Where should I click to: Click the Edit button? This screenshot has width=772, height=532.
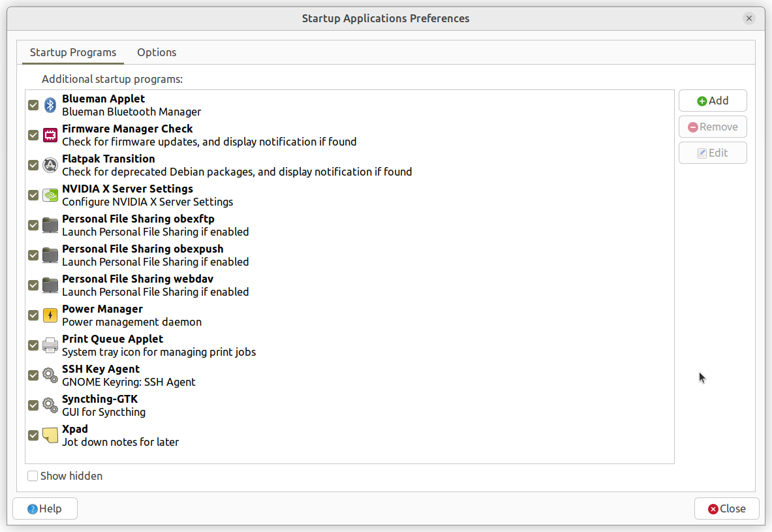[x=713, y=153]
